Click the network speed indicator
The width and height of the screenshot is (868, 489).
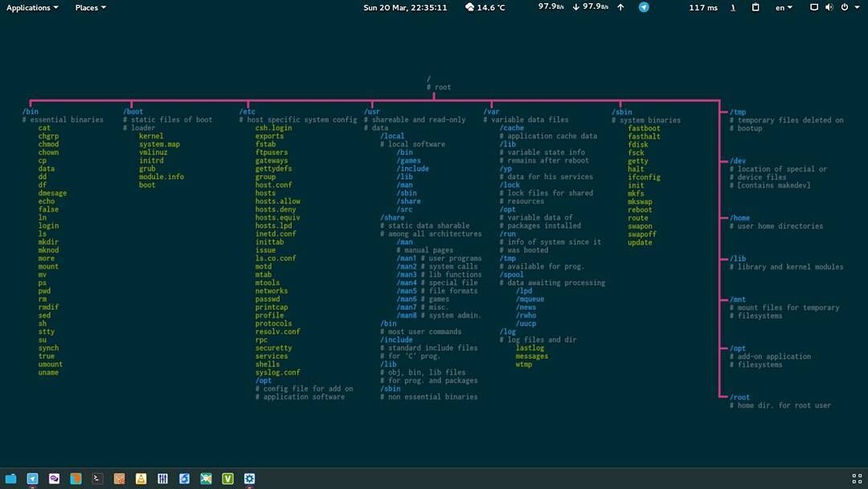[573, 7]
